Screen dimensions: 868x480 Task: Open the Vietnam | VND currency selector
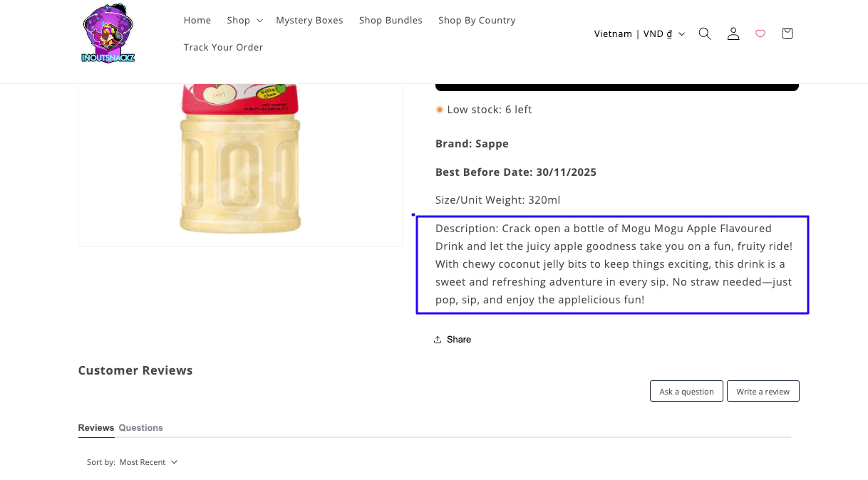pos(639,33)
